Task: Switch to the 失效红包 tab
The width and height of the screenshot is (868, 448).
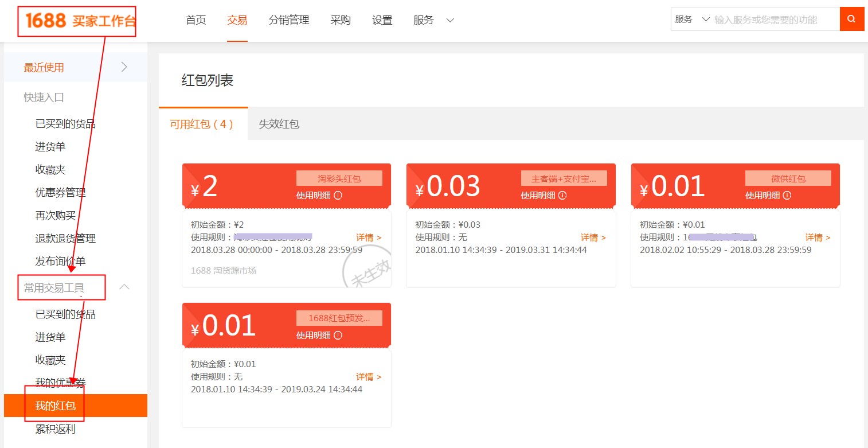Action: 279,123
